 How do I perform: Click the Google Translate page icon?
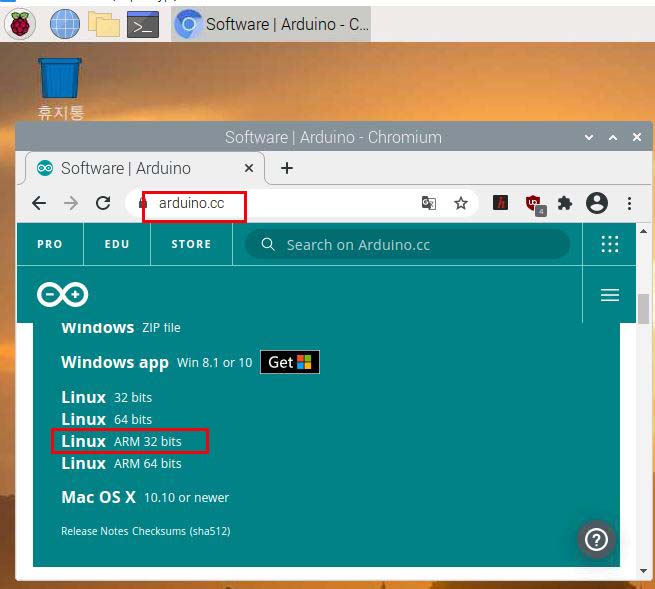click(429, 203)
